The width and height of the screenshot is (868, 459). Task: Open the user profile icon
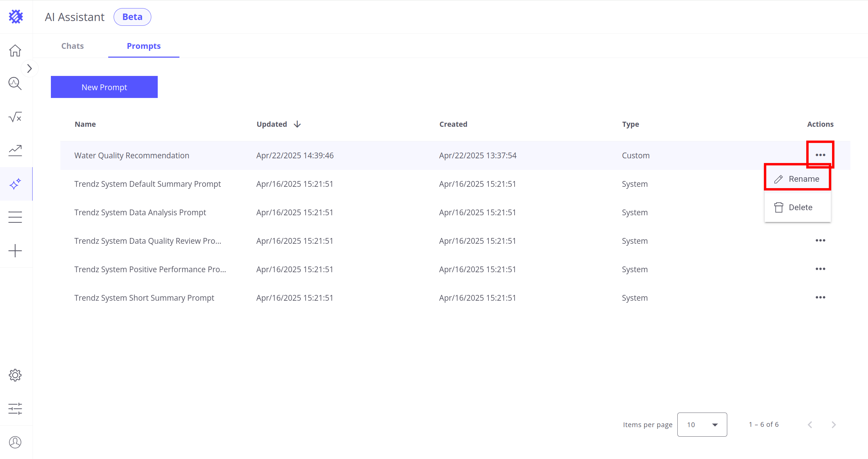(x=15, y=442)
